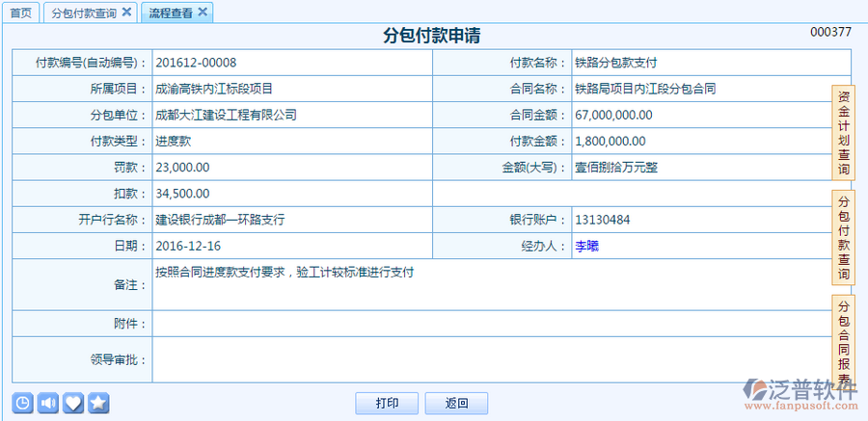Click the remark text about 进度款支付要求
868x421 pixels.
click(285, 273)
